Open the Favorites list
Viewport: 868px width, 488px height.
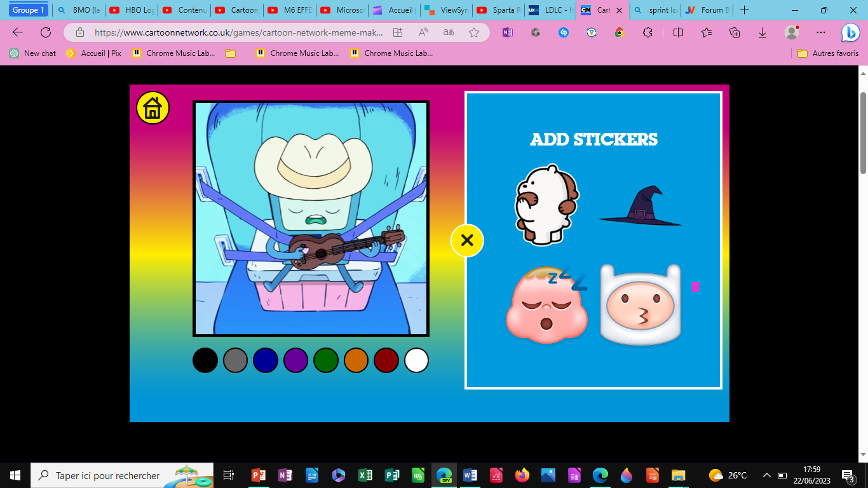[707, 32]
